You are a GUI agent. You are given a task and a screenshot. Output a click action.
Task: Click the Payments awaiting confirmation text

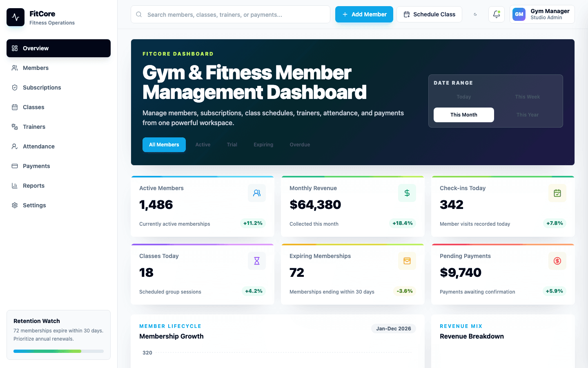point(477,292)
